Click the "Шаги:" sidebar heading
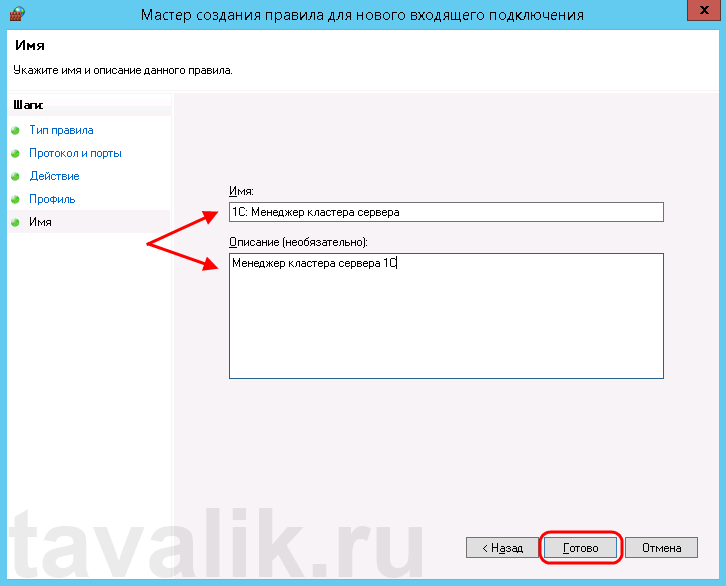 click(28, 105)
